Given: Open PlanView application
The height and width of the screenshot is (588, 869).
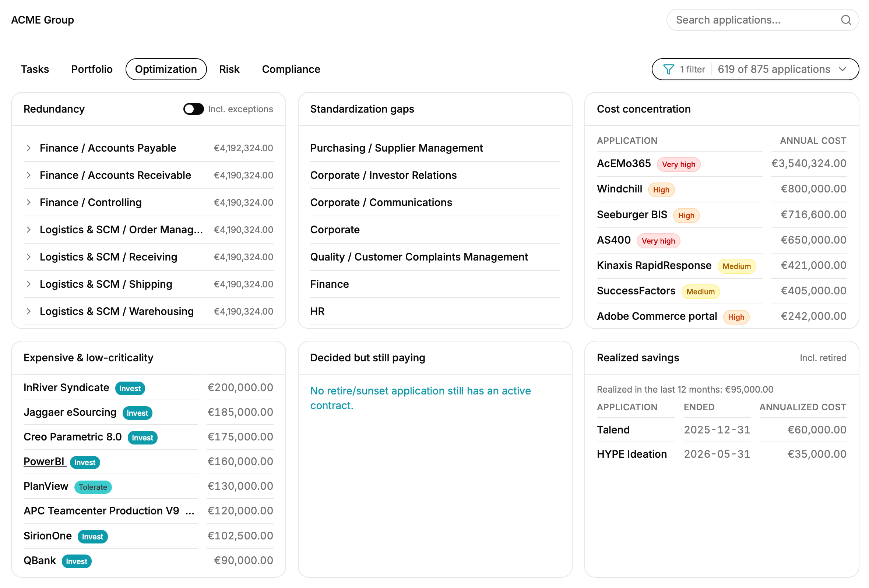Looking at the screenshot, I should coord(46,486).
